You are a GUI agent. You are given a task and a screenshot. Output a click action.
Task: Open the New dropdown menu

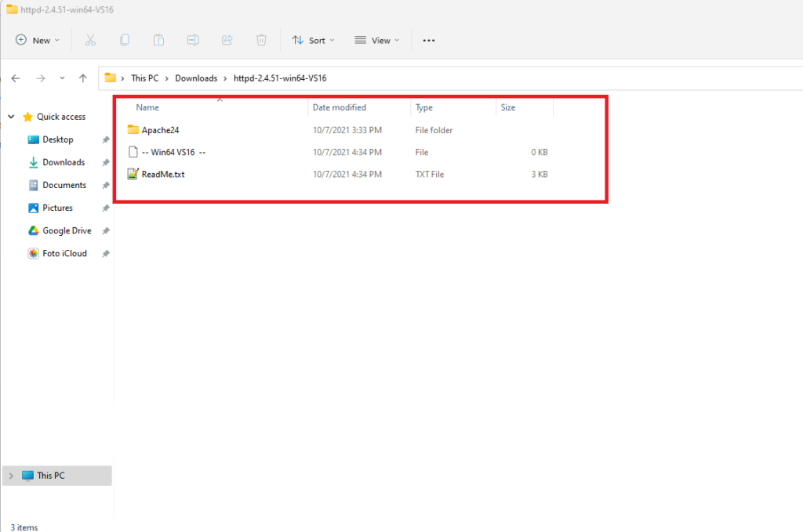tap(38, 41)
